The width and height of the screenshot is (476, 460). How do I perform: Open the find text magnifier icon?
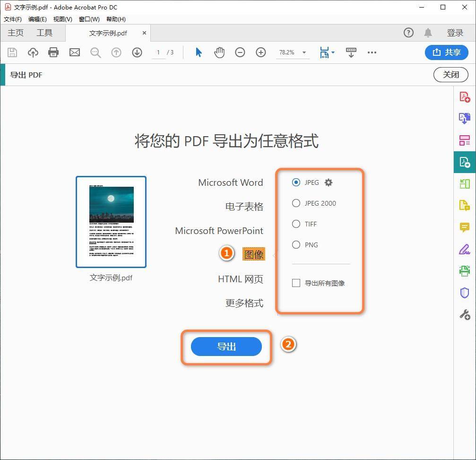pos(95,52)
